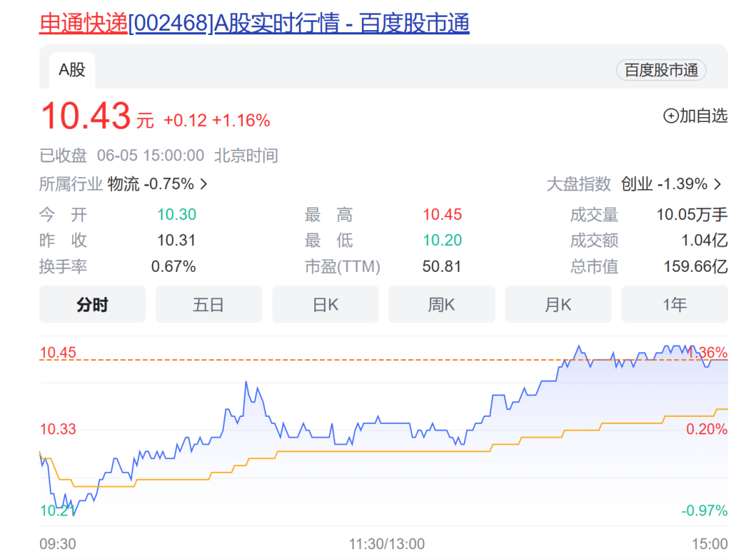
Task: Switch to the 1年 chart tab
Action: [675, 304]
